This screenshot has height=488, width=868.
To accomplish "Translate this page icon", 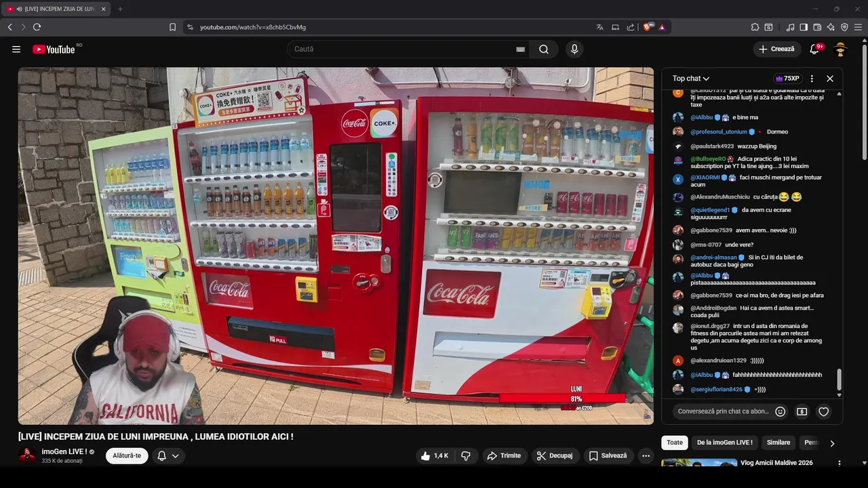I will pos(599,27).
